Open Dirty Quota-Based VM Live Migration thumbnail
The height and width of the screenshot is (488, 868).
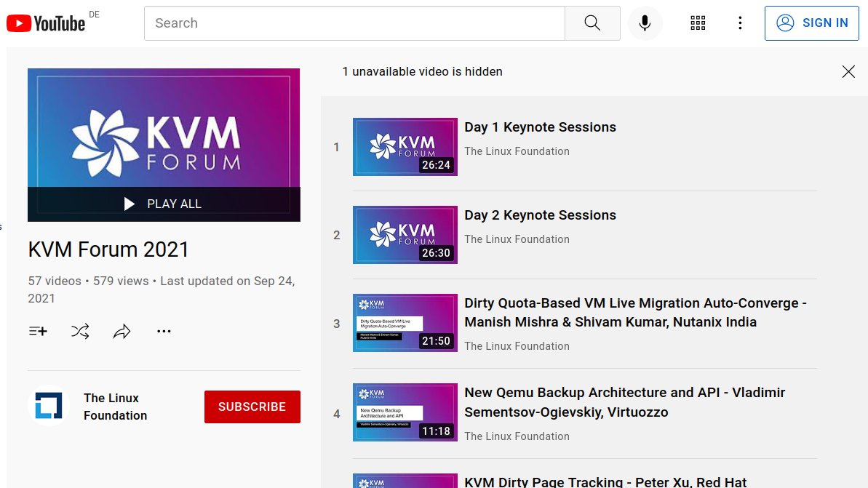click(405, 323)
